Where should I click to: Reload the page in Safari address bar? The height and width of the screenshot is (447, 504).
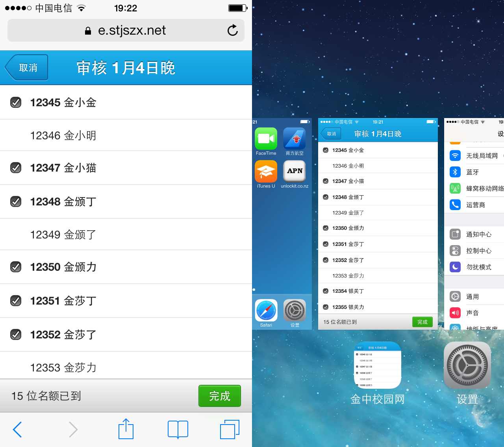click(x=232, y=30)
